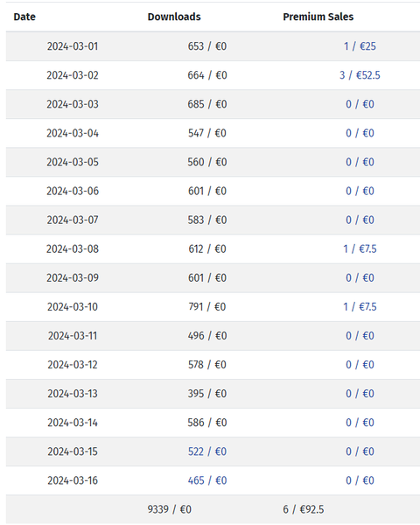Select premium sales entry for 2024-03-16
This screenshot has height=525, width=420.
pos(360,480)
